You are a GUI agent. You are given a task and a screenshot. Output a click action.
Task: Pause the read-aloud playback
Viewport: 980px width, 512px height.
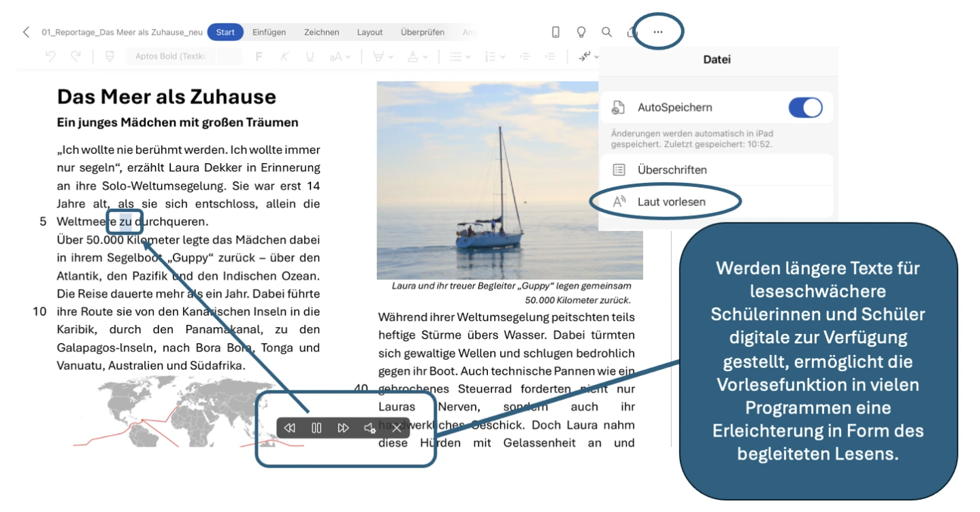click(x=316, y=428)
